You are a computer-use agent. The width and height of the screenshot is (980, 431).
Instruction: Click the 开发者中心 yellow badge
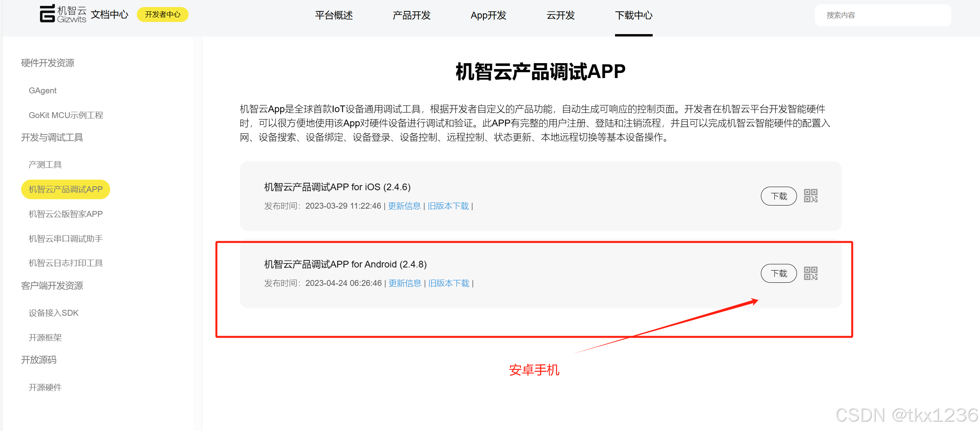pyautogui.click(x=163, y=15)
